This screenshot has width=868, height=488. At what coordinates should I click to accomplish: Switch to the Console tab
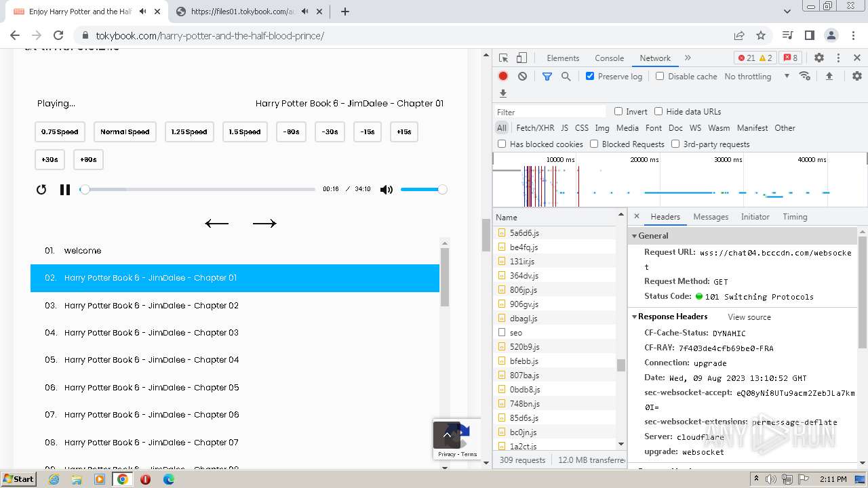click(609, 58)
